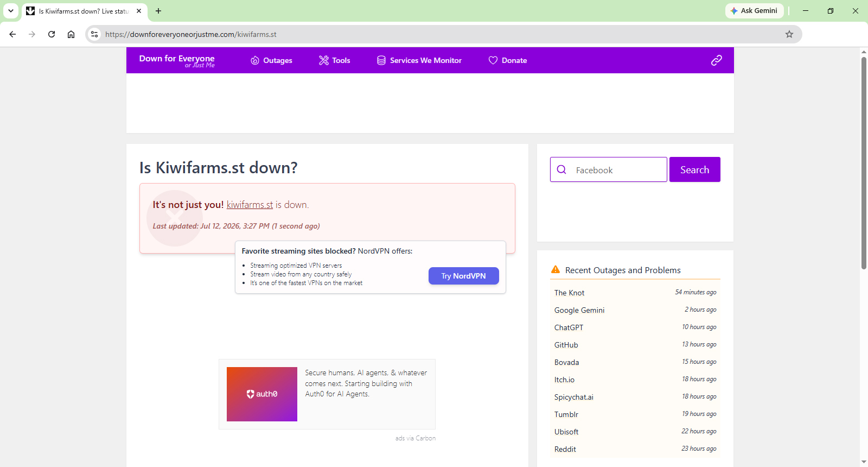Image resolution: width=868 pixels, height=467 pixels.
Task: Click the purple Search button
Action: point(695,169)
